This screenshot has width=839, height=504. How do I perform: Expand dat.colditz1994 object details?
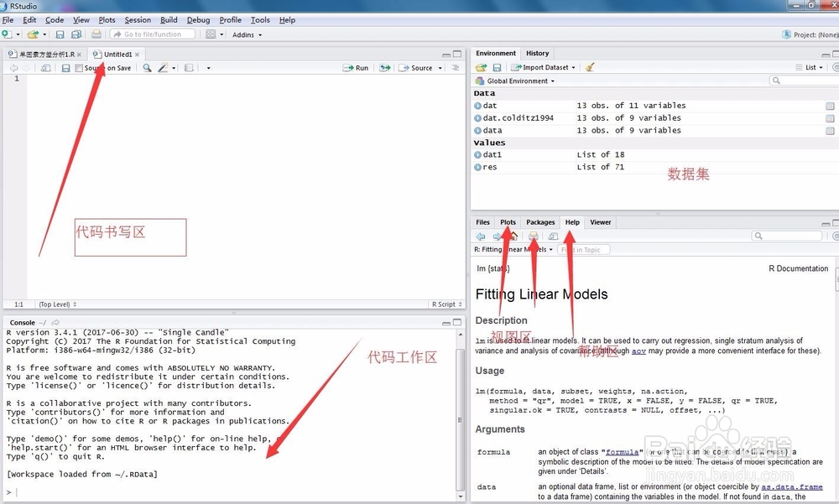[x=477, y=118]
